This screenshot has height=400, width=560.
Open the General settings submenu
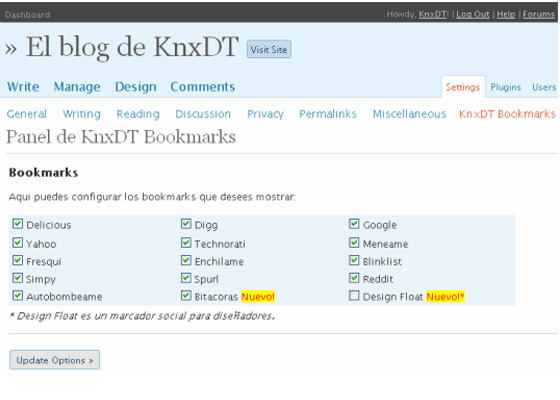click(27, 114)
